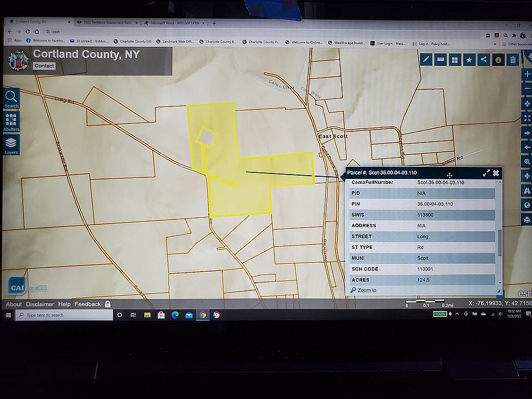
Task: Open Microsoft Edge from taskbar
Action: point(175,315)
